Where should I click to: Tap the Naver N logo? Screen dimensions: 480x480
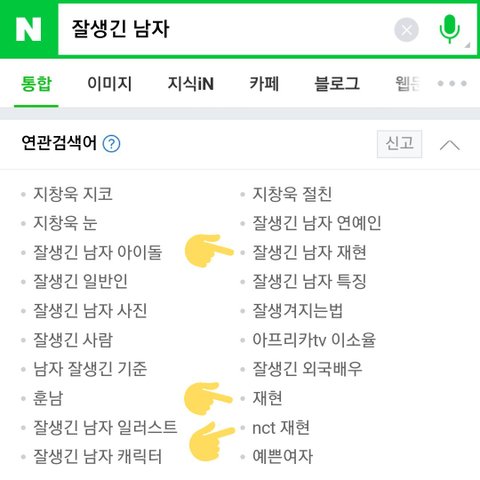[x=29, y=30]
